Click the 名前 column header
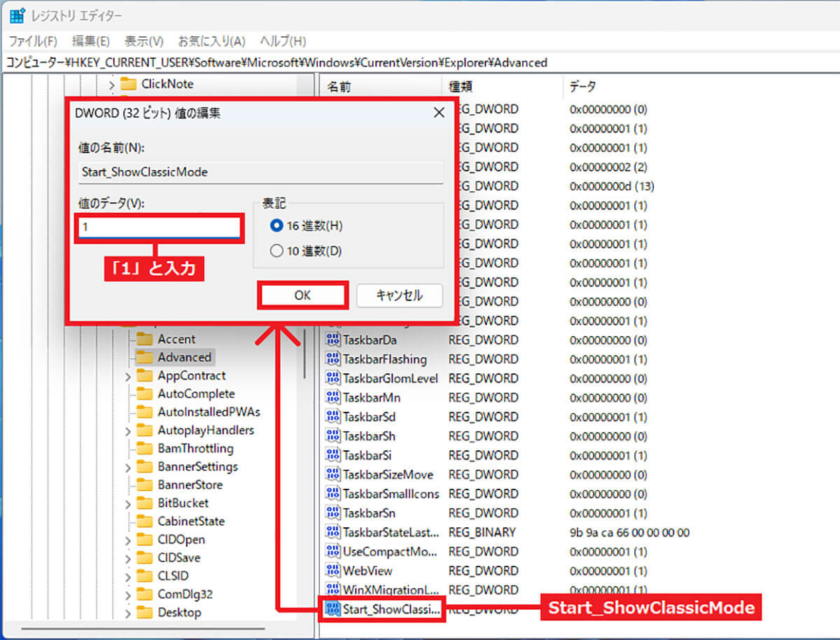Screen dimensions: 840x640 click(x=339, y=87)
